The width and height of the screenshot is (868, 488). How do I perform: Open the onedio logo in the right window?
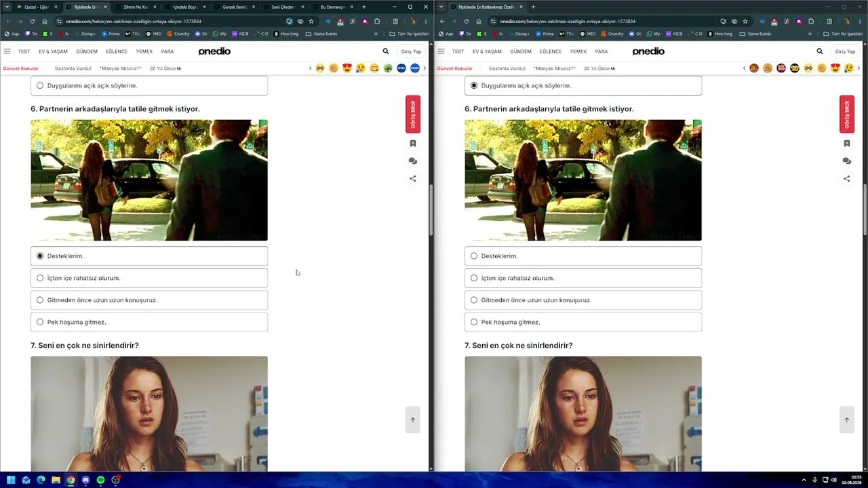(x=648, y=52)
